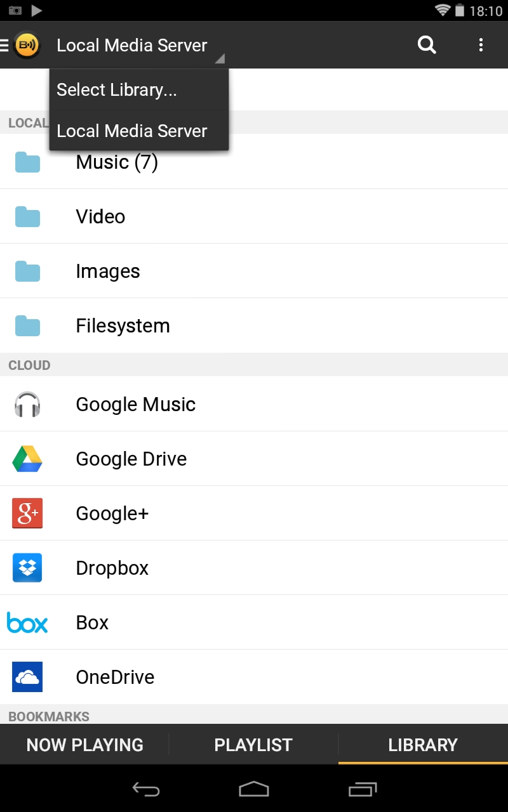Tap the red Google+ icon
This screenshot has height=812, width=508.
[27, 513]
